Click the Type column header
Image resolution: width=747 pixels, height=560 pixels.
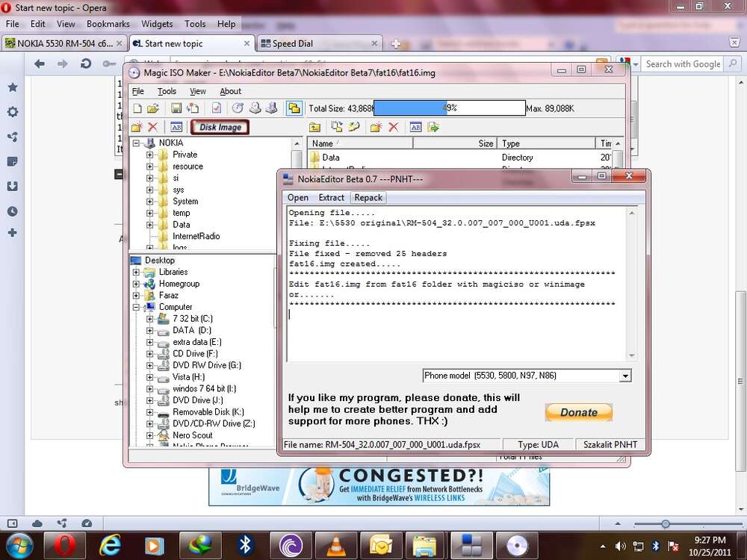(547, 143)
